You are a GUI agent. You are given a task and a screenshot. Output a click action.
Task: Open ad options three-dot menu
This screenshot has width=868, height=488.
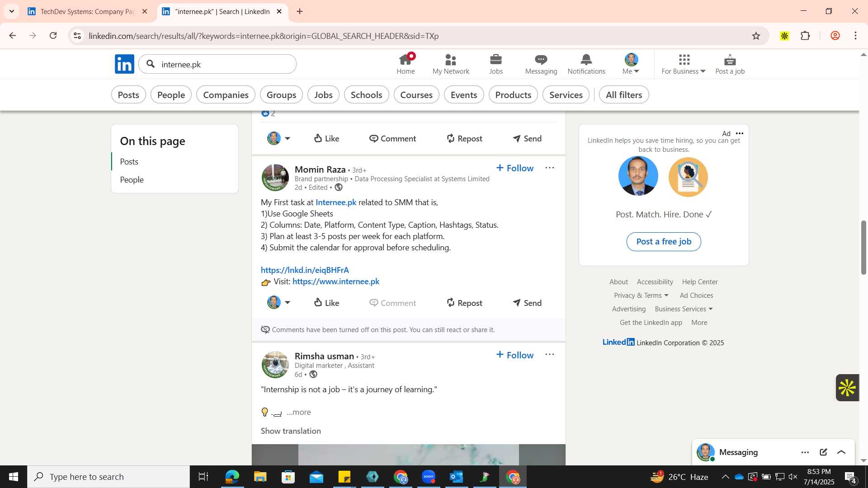(x=740, y=133)
